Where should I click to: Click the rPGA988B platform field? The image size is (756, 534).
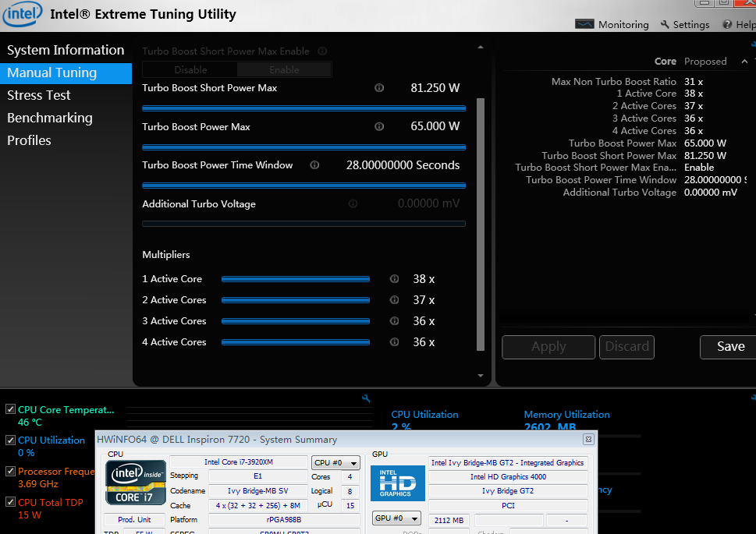click(x=284, y=519)
